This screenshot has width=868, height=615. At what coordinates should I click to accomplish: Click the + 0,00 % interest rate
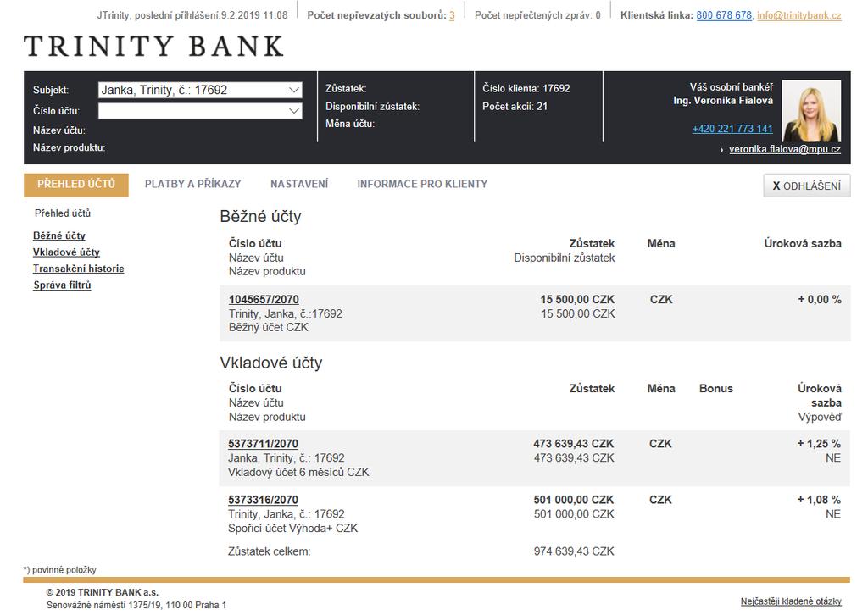820,299
